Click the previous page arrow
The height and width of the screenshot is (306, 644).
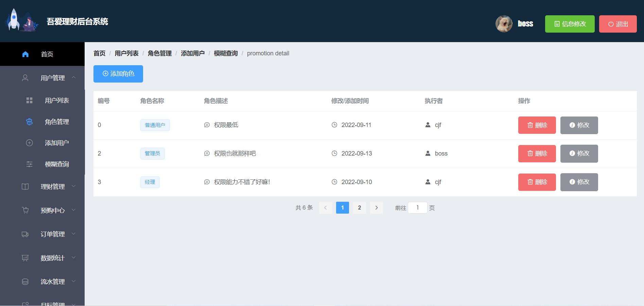pyautogui.click(x=326, y=208)
